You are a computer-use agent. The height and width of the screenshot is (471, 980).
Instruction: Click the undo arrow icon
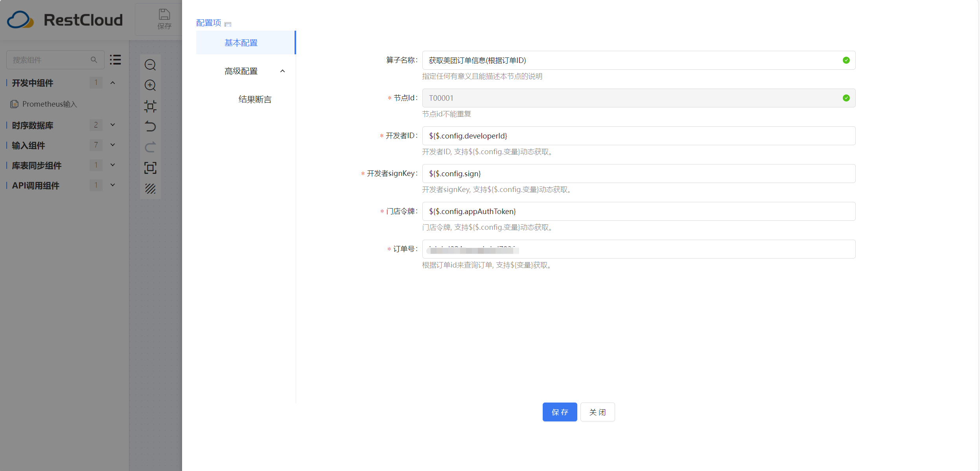click(150, 126)
